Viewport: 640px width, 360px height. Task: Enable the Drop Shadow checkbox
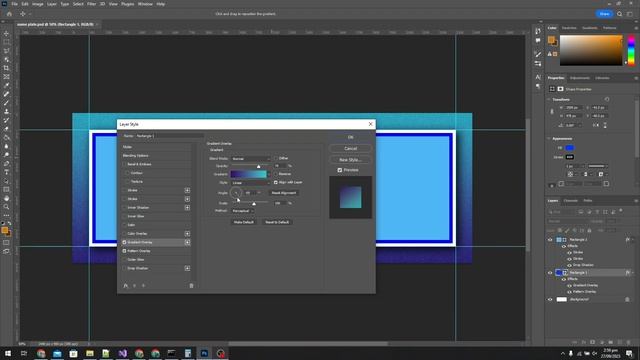coord(124,268)
